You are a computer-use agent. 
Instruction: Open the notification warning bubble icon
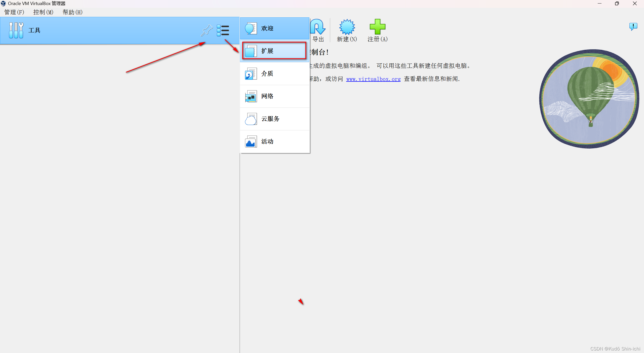[633, 26]
